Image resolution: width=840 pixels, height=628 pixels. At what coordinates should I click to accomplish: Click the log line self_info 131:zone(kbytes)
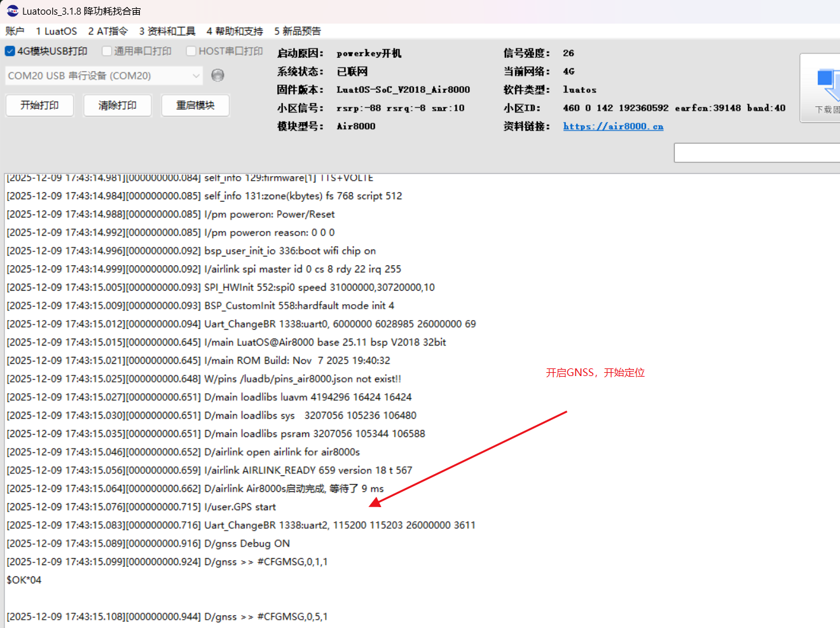tap(204, 196)
